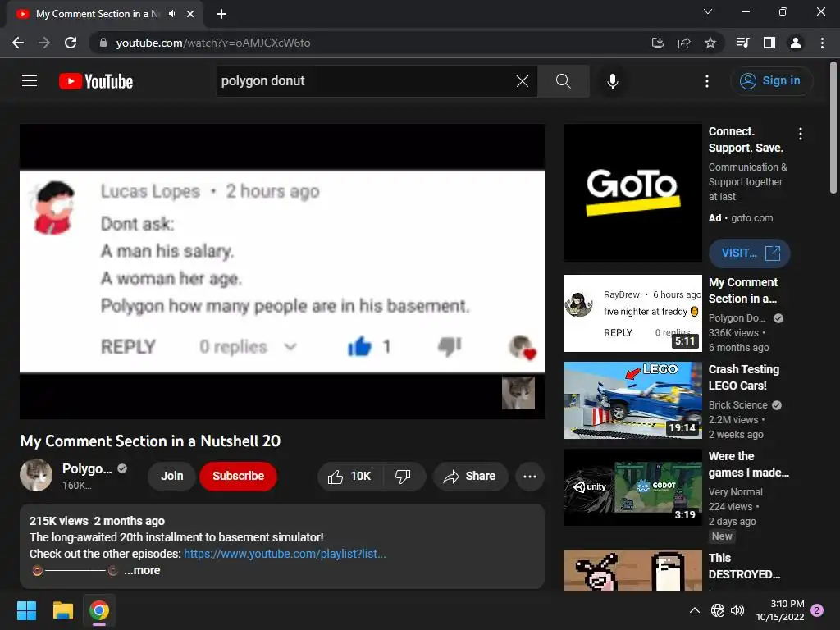Viewport: 840px width, 630px height.
Task: Toggle Chrome side panel
Action: click(769, 43)
